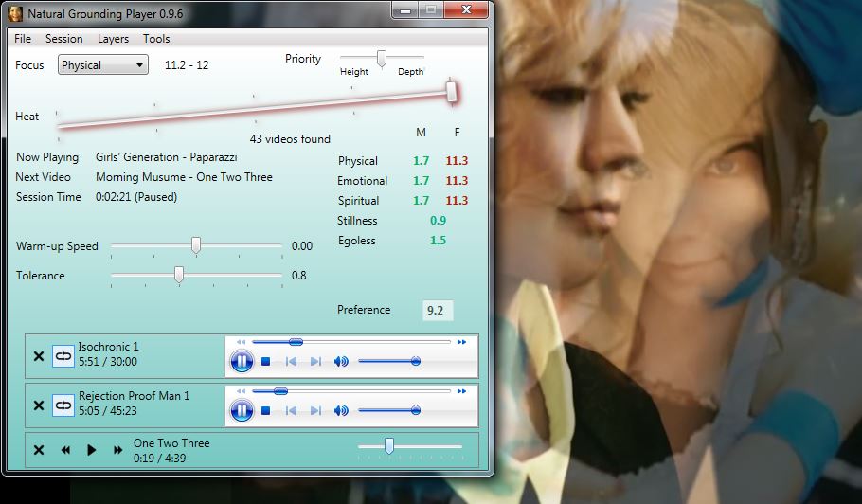Screen dimensions: 862x504
Task: Skip forward in One Two Three video
Action: [117, 450]
